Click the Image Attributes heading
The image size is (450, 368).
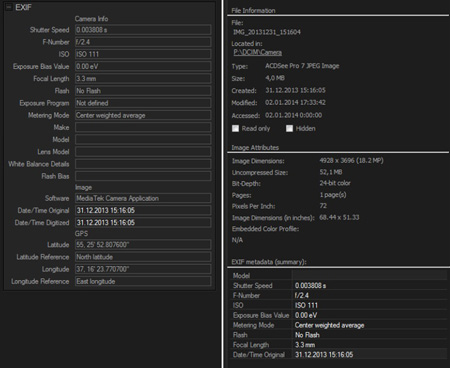(255, 147)
